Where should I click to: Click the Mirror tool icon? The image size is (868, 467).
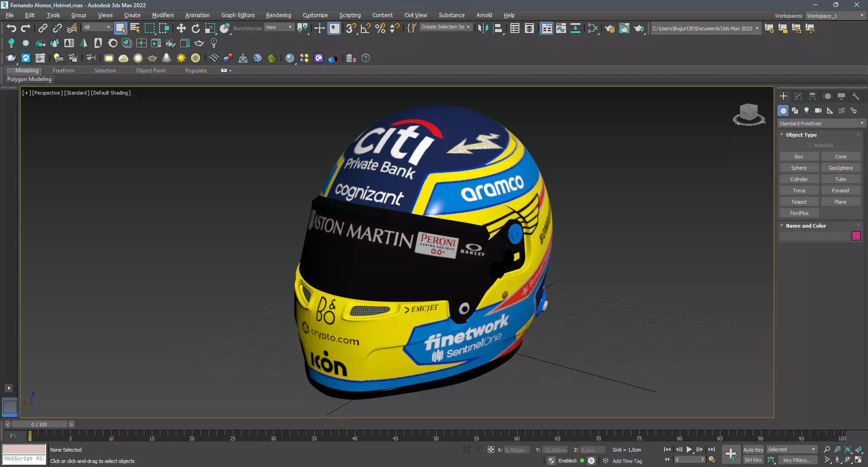[x=483, y=29]
